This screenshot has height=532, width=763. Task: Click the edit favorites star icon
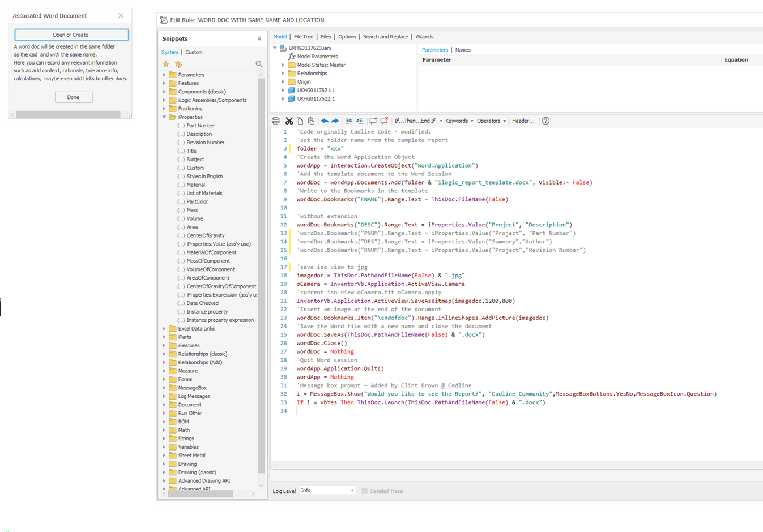pos(178,64)
